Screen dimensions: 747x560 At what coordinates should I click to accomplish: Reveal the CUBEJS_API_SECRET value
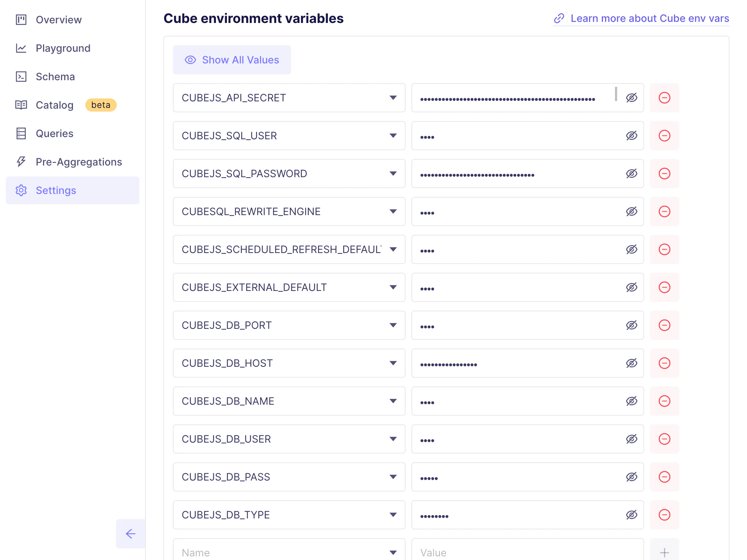point(631,98)
